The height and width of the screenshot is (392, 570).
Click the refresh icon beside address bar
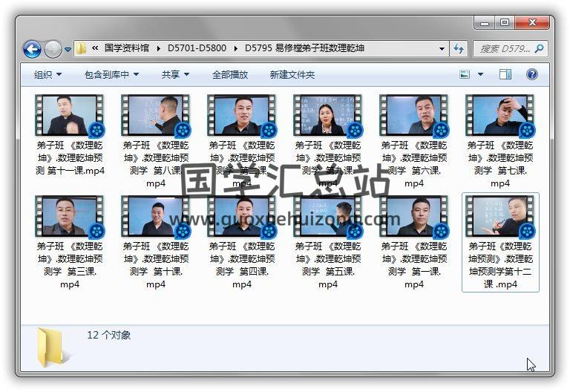[x=459, y=49]
